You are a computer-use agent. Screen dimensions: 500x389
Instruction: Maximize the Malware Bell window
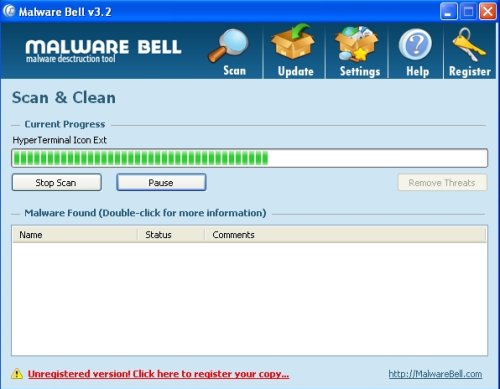(x=468, y=12)
